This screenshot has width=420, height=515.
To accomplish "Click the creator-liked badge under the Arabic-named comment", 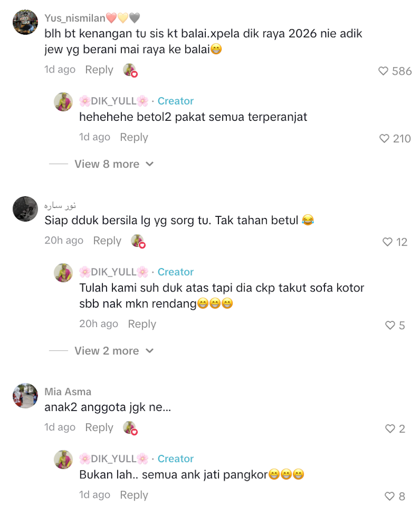I will pos(138,241).
